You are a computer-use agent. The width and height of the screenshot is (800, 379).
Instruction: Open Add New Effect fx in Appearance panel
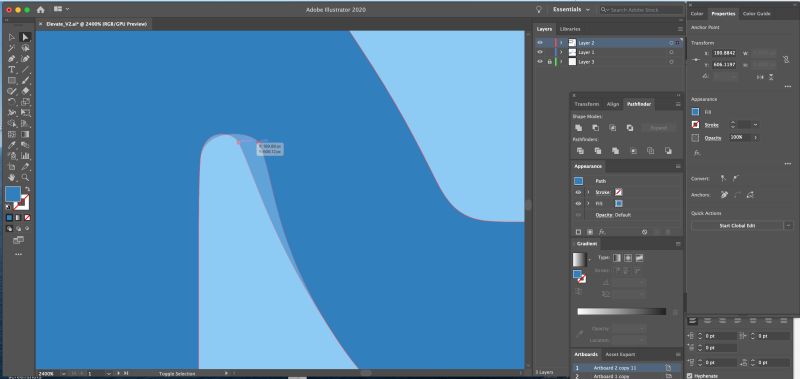[602, 232]
